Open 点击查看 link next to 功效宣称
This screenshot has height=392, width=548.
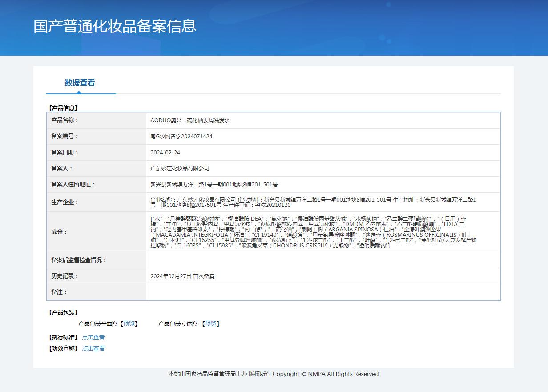click(x=93, y=348)
